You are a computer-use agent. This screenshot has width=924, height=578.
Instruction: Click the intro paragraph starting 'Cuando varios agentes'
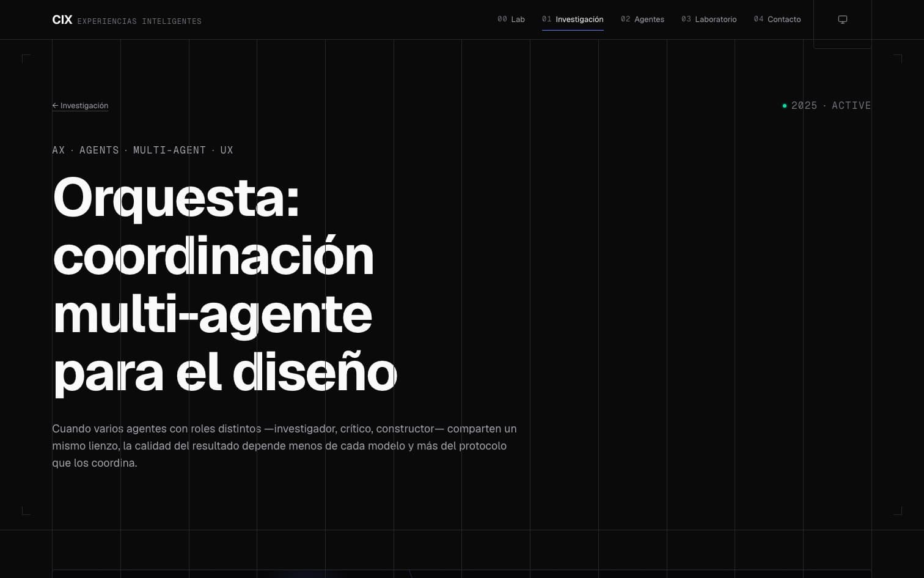coord(284,446)
